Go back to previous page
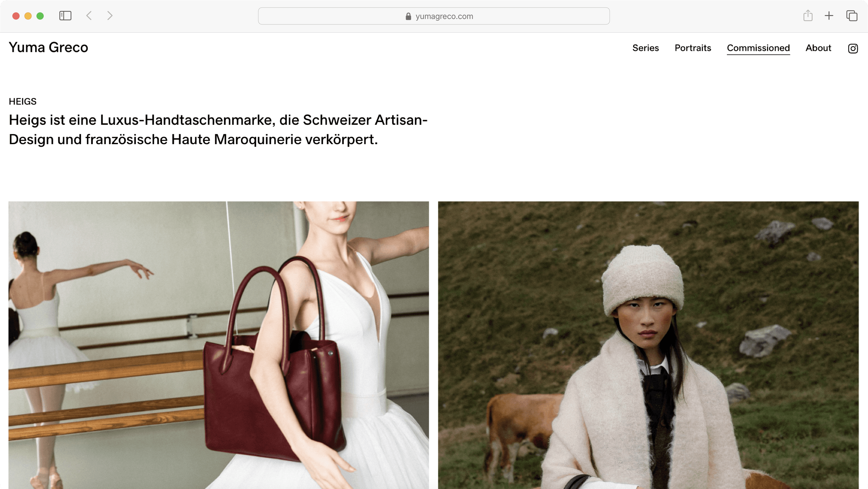 click(89, 16)
